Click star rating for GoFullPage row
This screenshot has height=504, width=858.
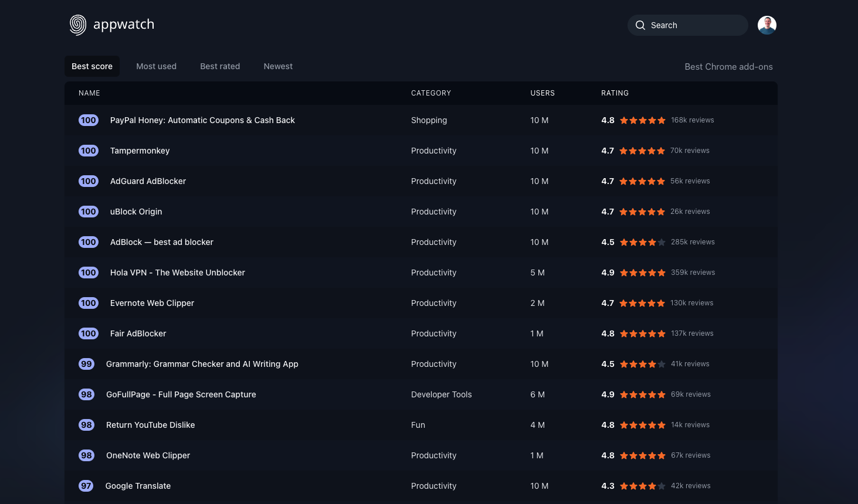click(x=643, y=394)
